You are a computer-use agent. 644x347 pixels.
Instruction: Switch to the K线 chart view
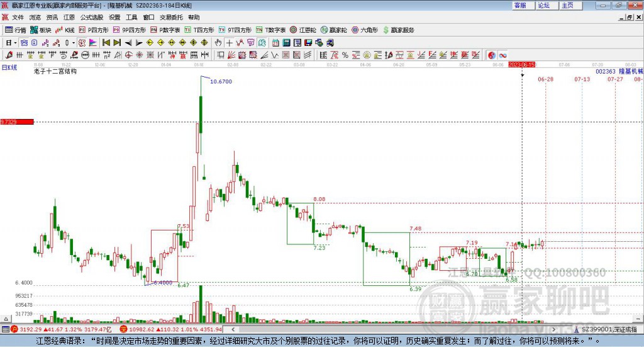tap(65, 30)
